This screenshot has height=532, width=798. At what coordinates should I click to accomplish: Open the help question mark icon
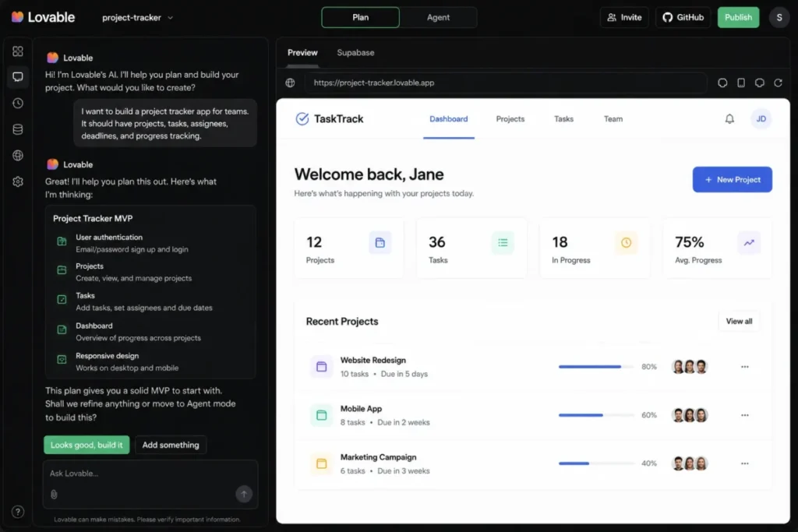pyautogui.click(x=18, y=512)
